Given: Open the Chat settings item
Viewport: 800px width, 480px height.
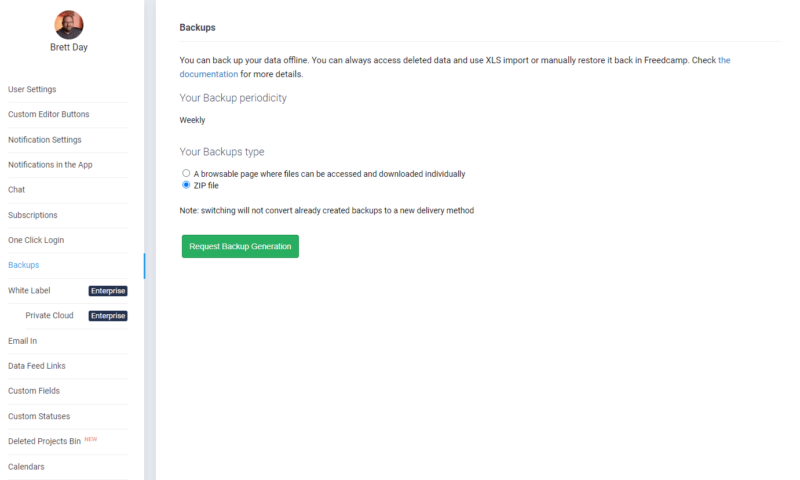Looking at the screenshot, I should 16,190.
